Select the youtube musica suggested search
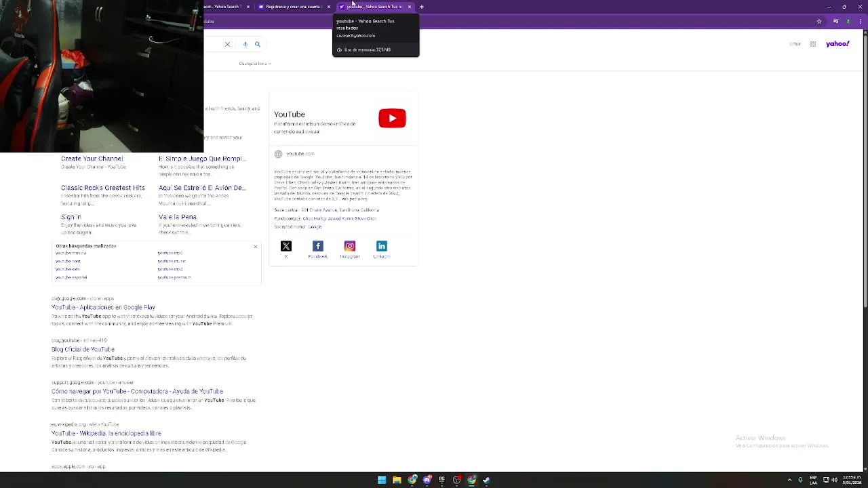868x488 pixels. click(71, 253)
